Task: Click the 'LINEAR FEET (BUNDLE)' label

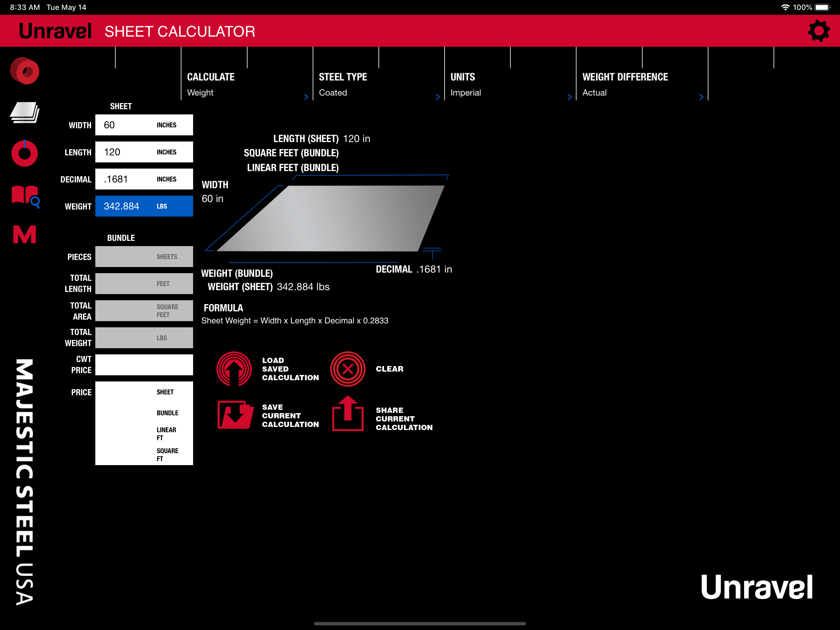Action: tap(293, 168)
